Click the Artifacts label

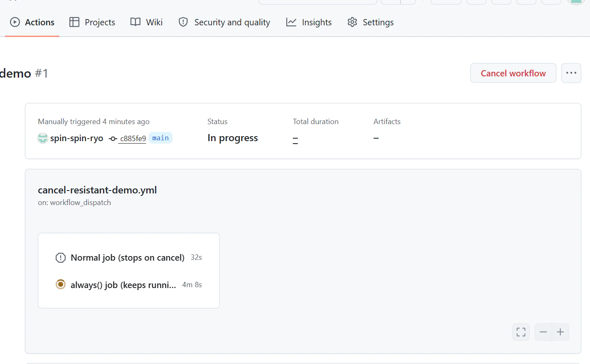(x=387, y=122)
